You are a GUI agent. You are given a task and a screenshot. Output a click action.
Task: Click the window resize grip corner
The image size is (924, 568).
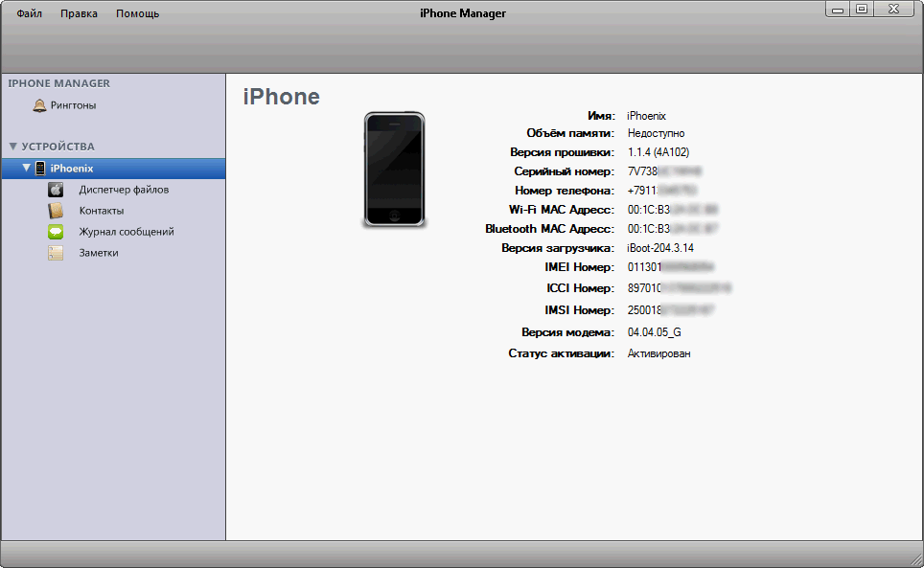[x=916, y=560]
